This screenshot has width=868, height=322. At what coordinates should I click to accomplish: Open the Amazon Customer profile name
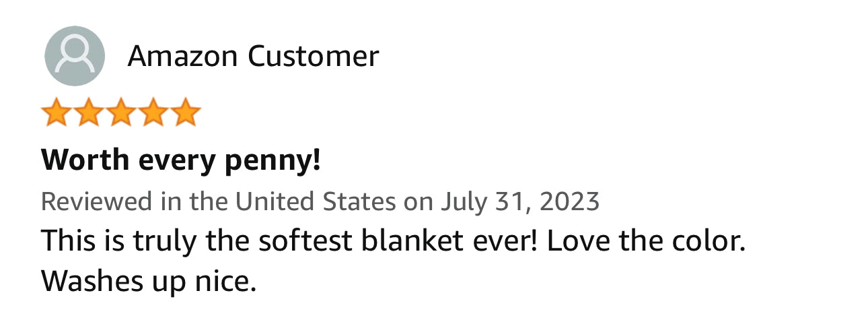pos(253,56)
